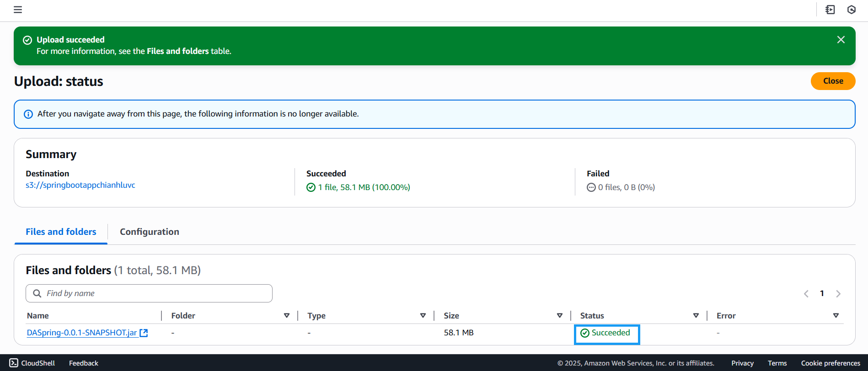Click the 0 files, 0 B (0%) text
This screenshot has width=868, height=371.
tap(627, 187)
